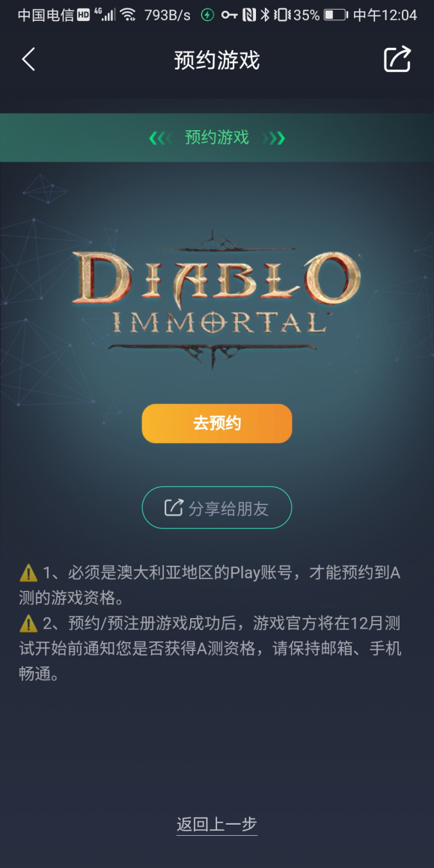Tap the second warning triangle icon
Viewport: 434px width, 868px height.
(x=28, y=624)
